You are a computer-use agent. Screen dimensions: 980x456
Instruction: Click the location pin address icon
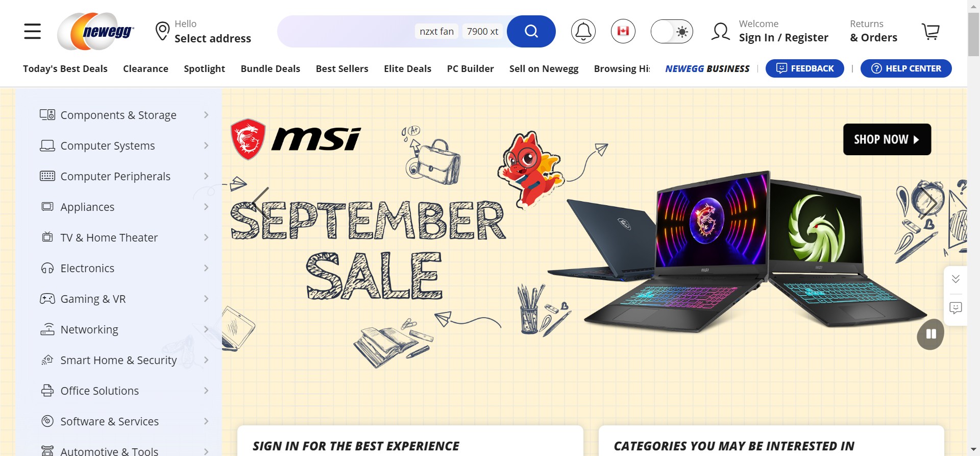tap(162, 31)
